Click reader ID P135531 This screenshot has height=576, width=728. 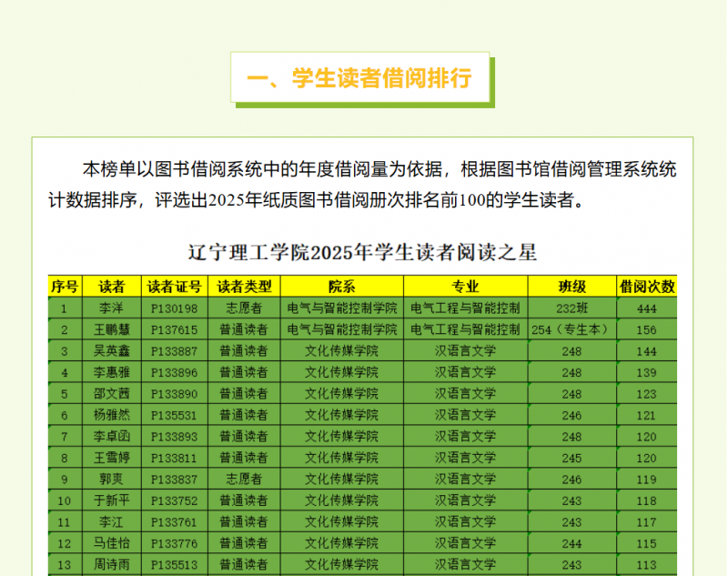click(x=175, y=416)
